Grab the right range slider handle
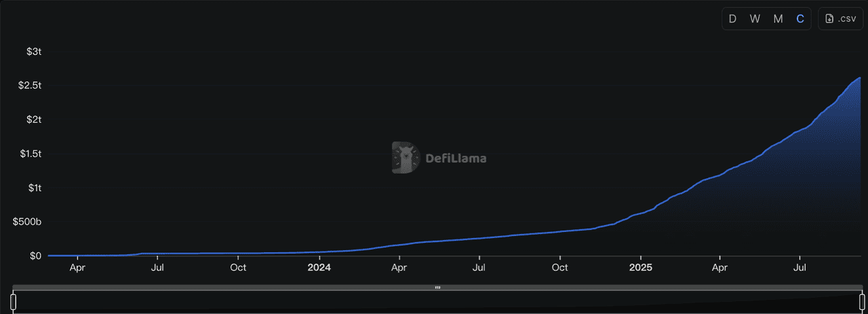The image size is (868, 314). pyautogui.click(x=861, y=301)
